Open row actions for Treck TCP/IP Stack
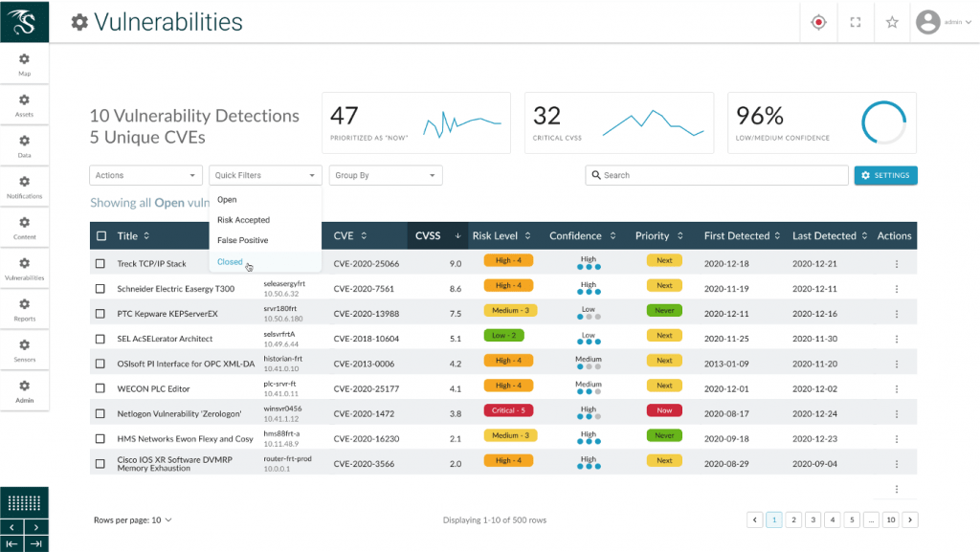 (896, 264)
